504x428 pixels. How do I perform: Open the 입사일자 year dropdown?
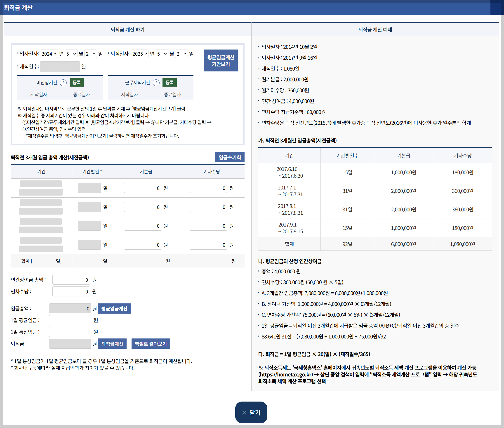[x=49, y=54]
